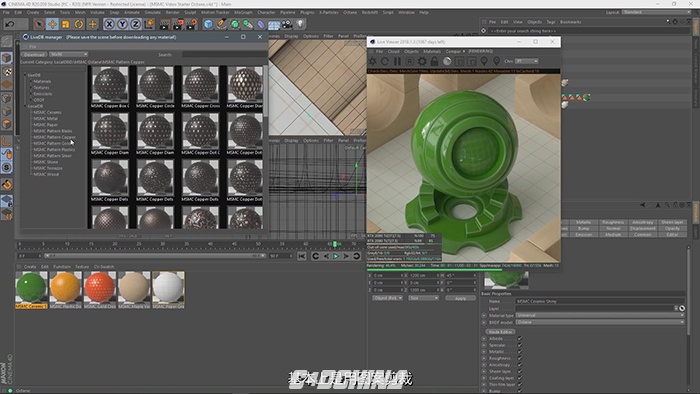Select MSMC Wood category in tree
700x394 pixels.
point(46,174)
